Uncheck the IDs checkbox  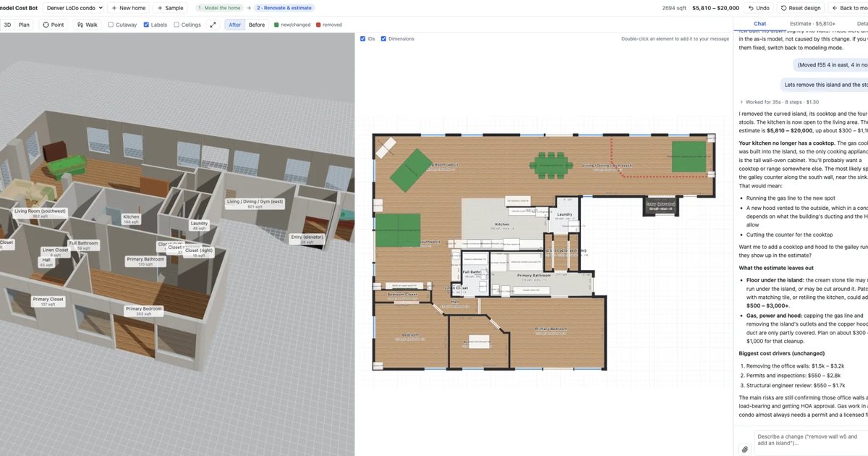tap(362, 39)
